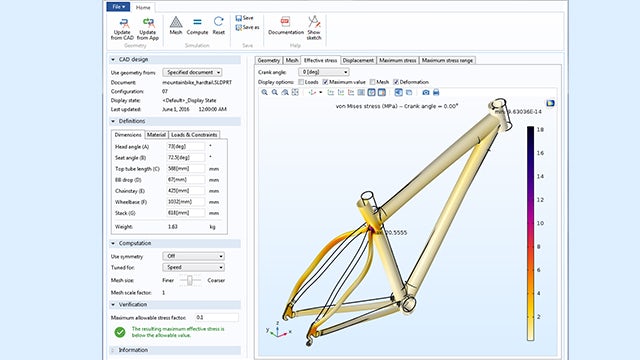Click the BB drop (D) field
The height and width of the screenshot is (360, 640).
click(x=186, y=180)
